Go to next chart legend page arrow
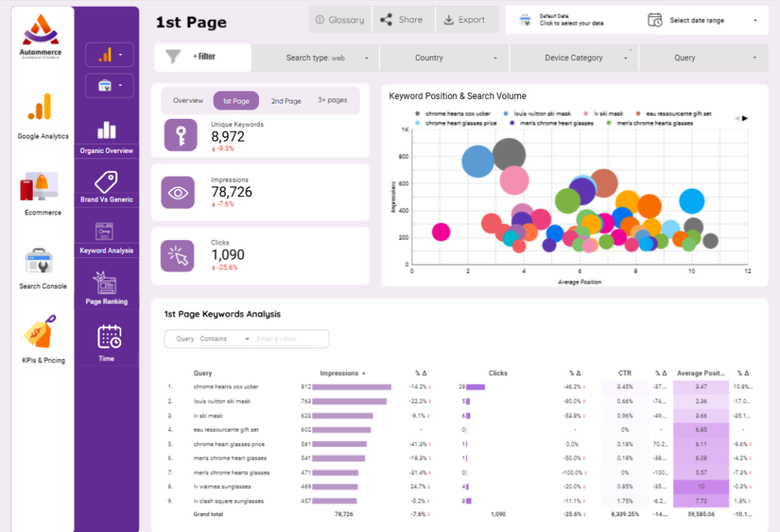This screenshot has width=780, height=532. [x=745, y=118]
